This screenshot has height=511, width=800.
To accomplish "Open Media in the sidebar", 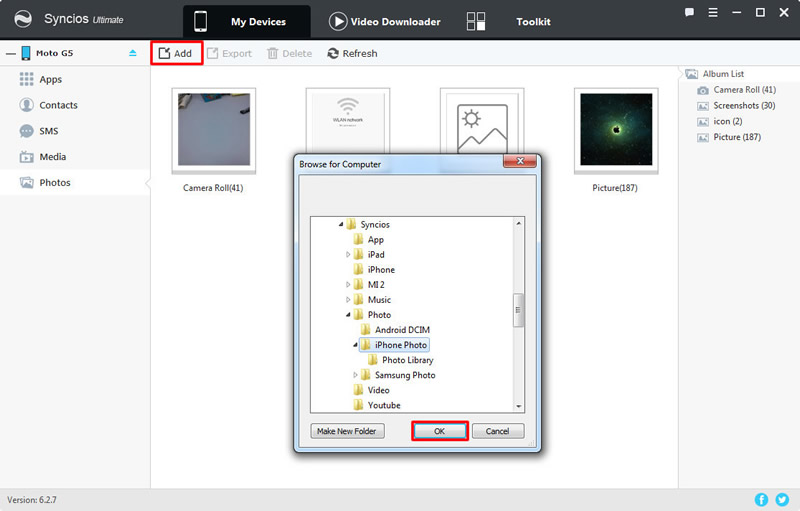I will coord(75,157).
